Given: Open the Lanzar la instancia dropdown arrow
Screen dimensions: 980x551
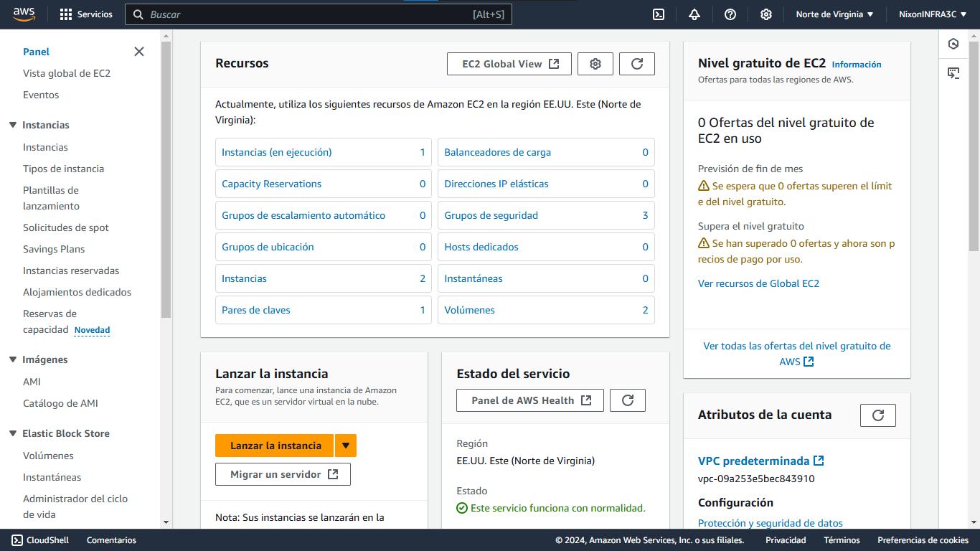Looking at the screenshot, I should [x=345, y=446].
